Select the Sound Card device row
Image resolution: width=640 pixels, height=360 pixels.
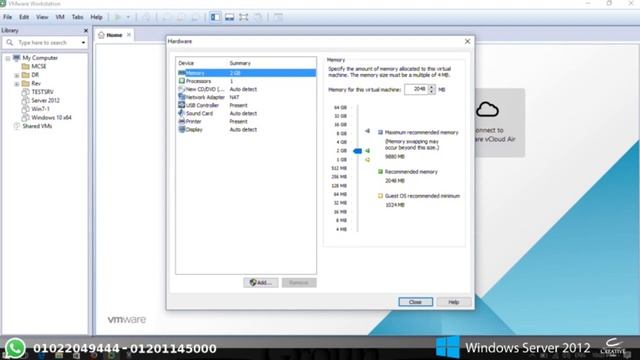247,113
